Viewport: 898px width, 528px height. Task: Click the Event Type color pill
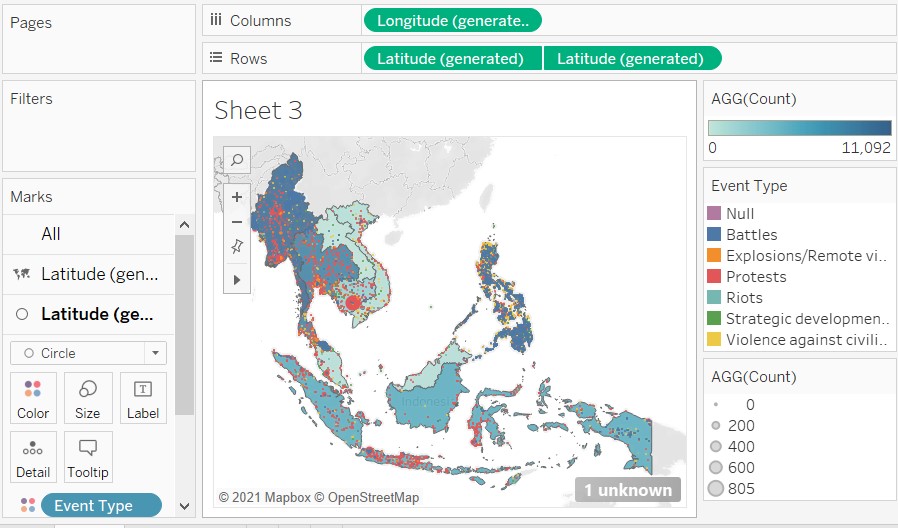pos(101,506)
